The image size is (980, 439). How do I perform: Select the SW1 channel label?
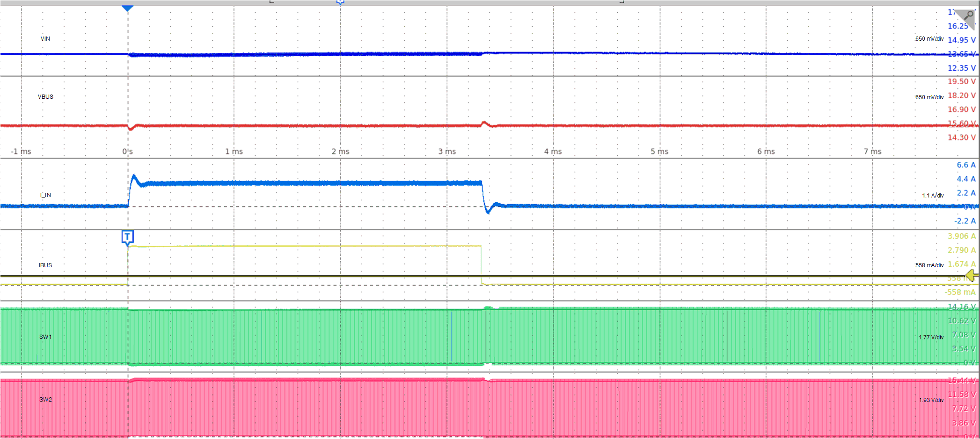click(x=46, y=337)
